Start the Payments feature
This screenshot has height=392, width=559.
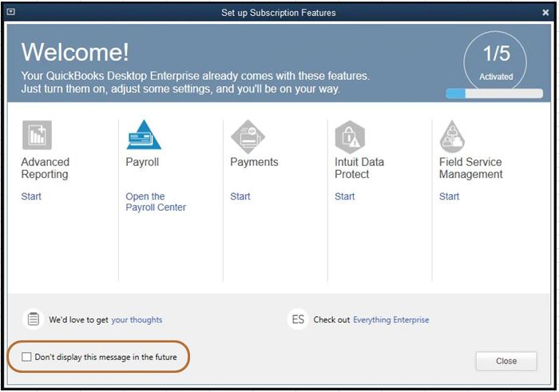240,196
